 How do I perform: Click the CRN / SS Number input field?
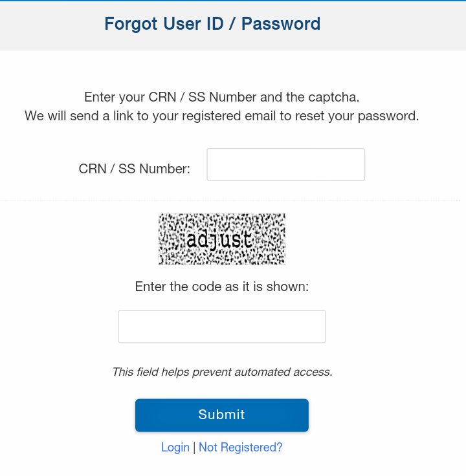285,164
